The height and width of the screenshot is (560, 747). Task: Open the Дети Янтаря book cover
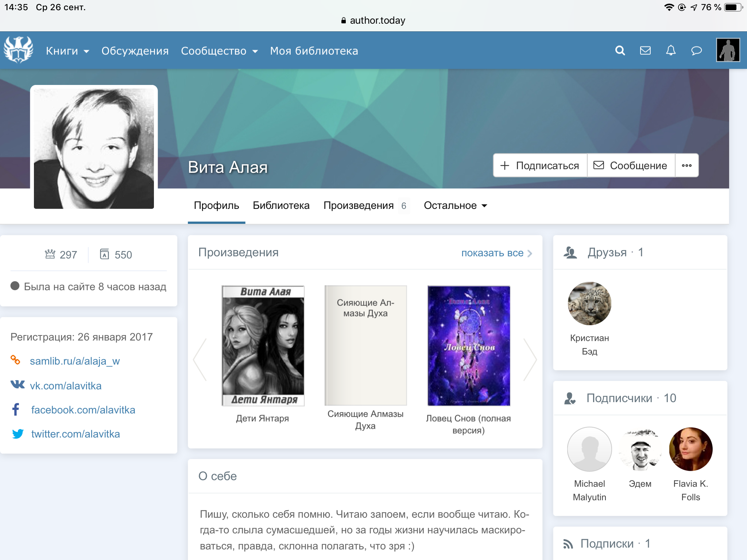[x=263, y=346]
